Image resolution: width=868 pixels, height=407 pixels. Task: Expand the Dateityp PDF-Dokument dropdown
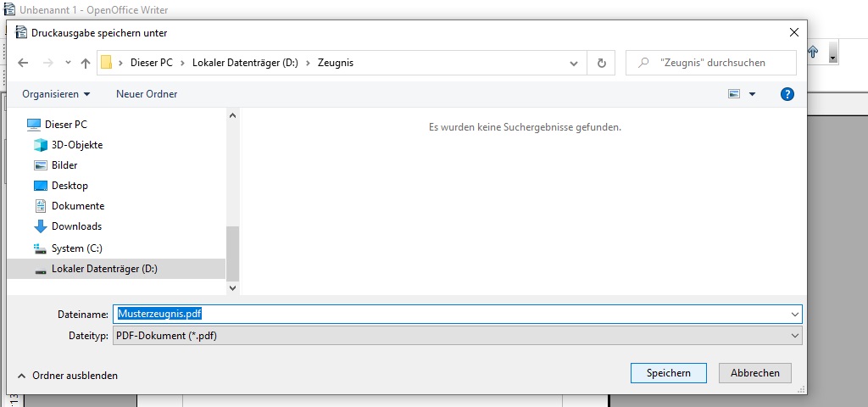click(794, 336)
